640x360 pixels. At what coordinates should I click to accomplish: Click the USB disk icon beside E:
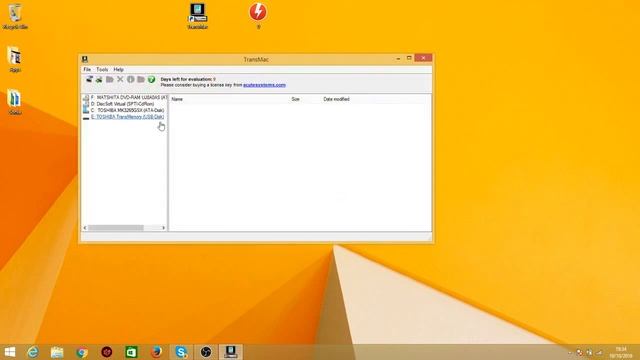coord(86,117)
